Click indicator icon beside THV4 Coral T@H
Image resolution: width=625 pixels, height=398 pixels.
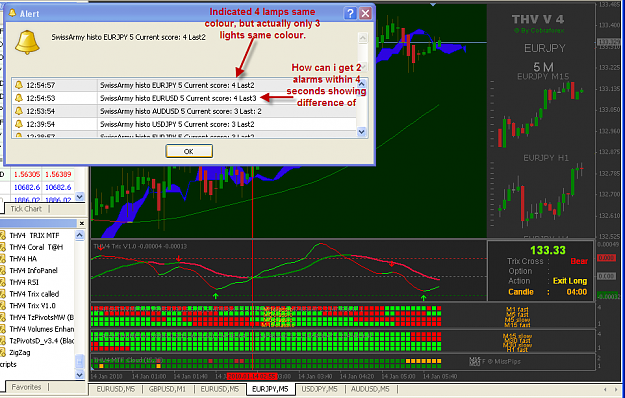(2, 247)
